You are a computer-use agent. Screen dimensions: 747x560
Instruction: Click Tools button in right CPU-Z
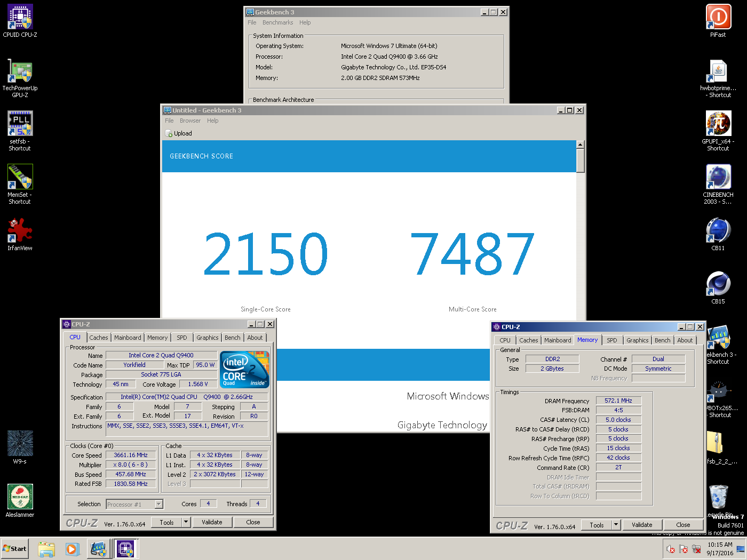597,525
